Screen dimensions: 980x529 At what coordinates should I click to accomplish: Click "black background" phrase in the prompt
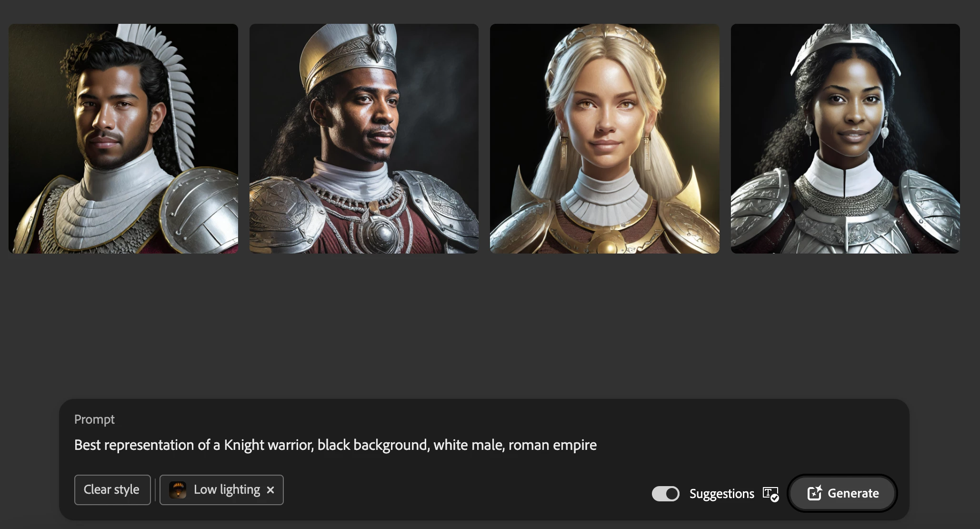[373, 445]
